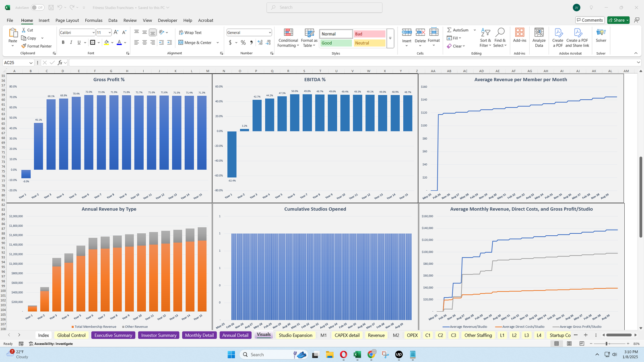Image resolution: width=644 pixels, height=362 pixels.
Task: Click the Insert function fx icon
Action: click(x=60, y=63)
